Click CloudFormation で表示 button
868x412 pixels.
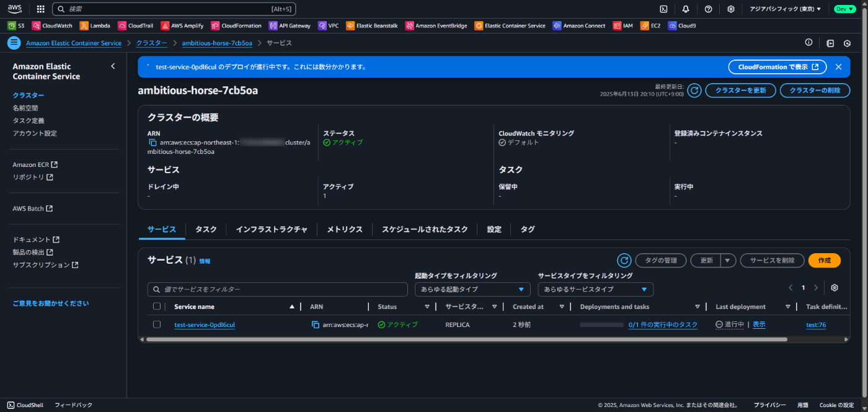[777, 66]
